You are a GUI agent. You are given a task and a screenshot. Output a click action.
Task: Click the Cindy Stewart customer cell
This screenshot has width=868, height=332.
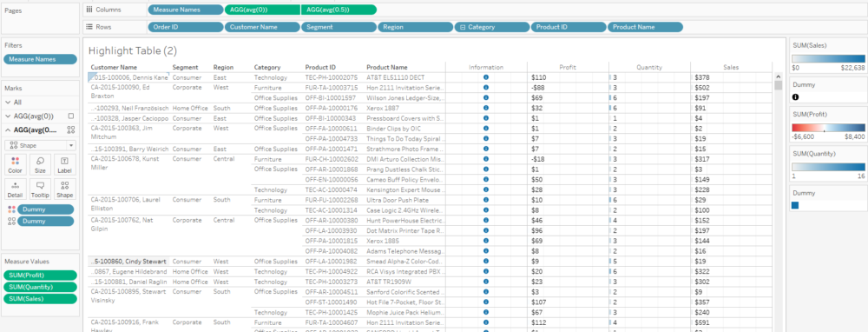128,261
